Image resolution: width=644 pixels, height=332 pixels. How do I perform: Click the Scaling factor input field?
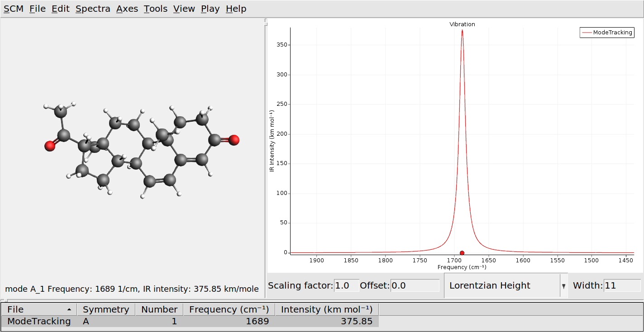click(x=346, y=285)
